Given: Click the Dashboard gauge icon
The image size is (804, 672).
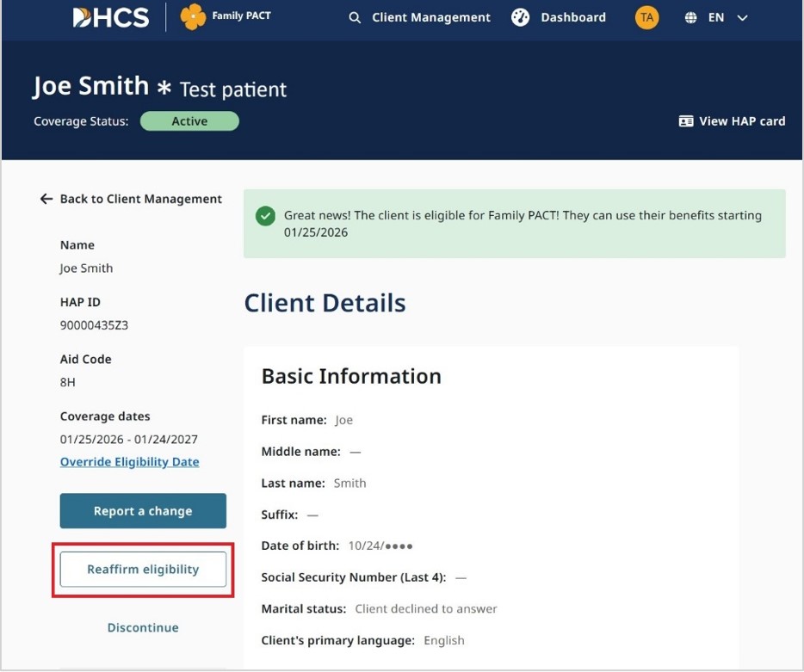Looking at the screenshot, I should pyautogui.click(x=520, y=17).
